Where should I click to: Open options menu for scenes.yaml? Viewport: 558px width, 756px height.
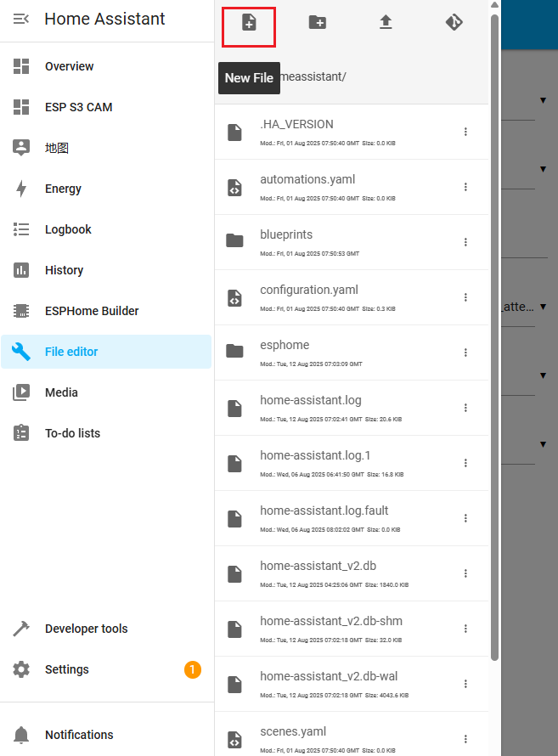tap(465, 739)
